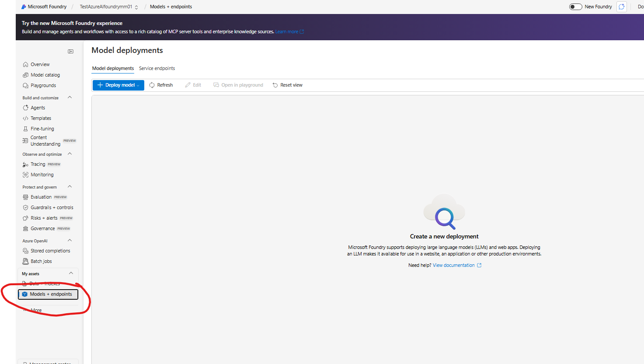Click the Edit toolbar button
Image resolution: width=644 pixels, height=364 pixels.
tap(193, 85)
